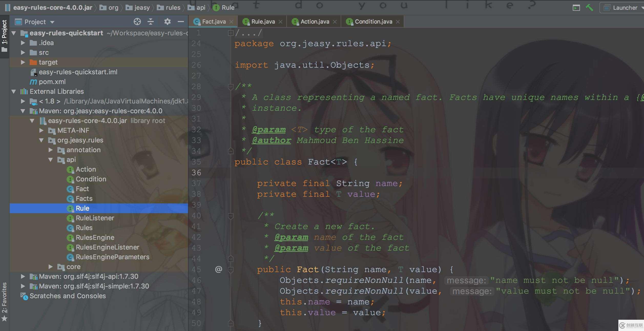Expand the target folder in the tree
Image resolution: width=644 pixels, height=331 pixels.
click(x=23, y=62)
